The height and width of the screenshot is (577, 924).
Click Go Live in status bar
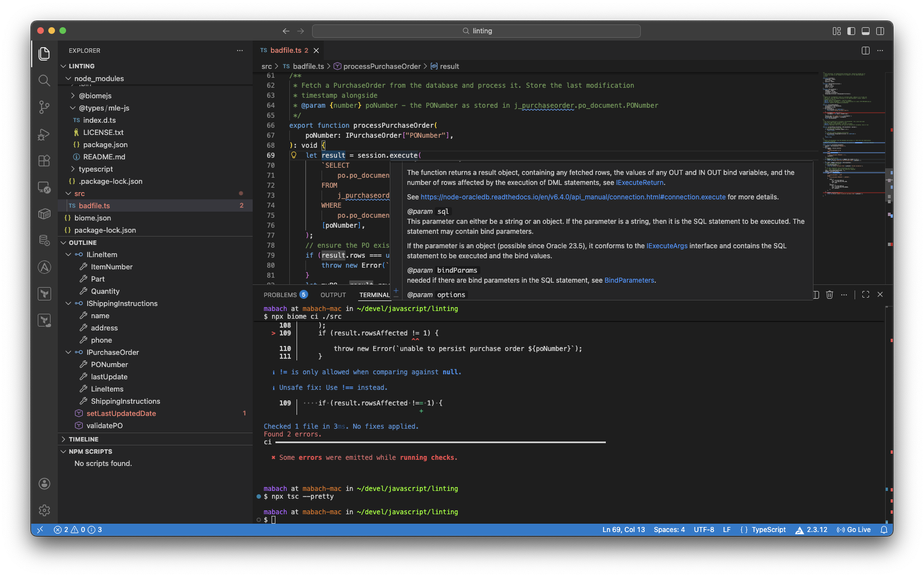tap(854, 530)
